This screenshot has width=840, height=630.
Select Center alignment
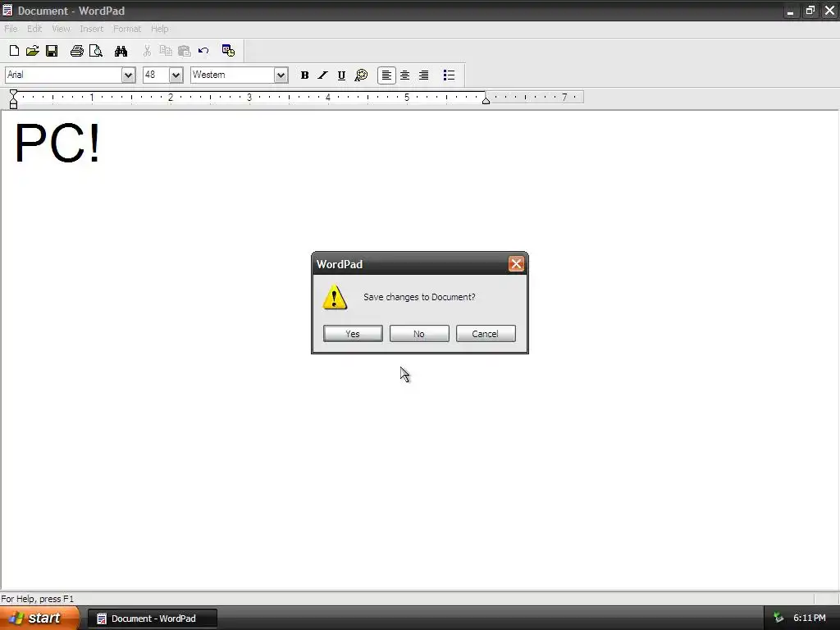click(x=405, y=75)
